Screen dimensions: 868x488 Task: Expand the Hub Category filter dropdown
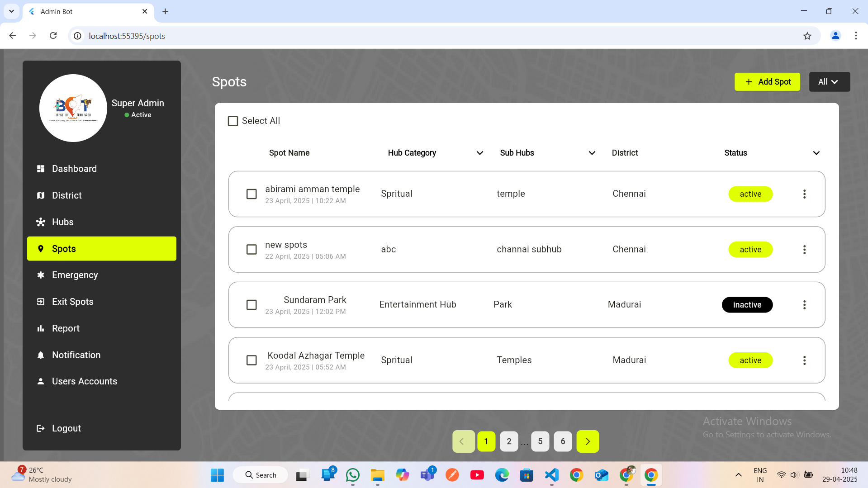[480, 153]
